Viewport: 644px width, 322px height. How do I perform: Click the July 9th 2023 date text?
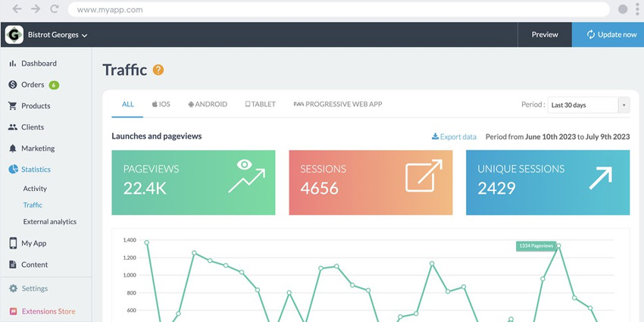(608, 137)
